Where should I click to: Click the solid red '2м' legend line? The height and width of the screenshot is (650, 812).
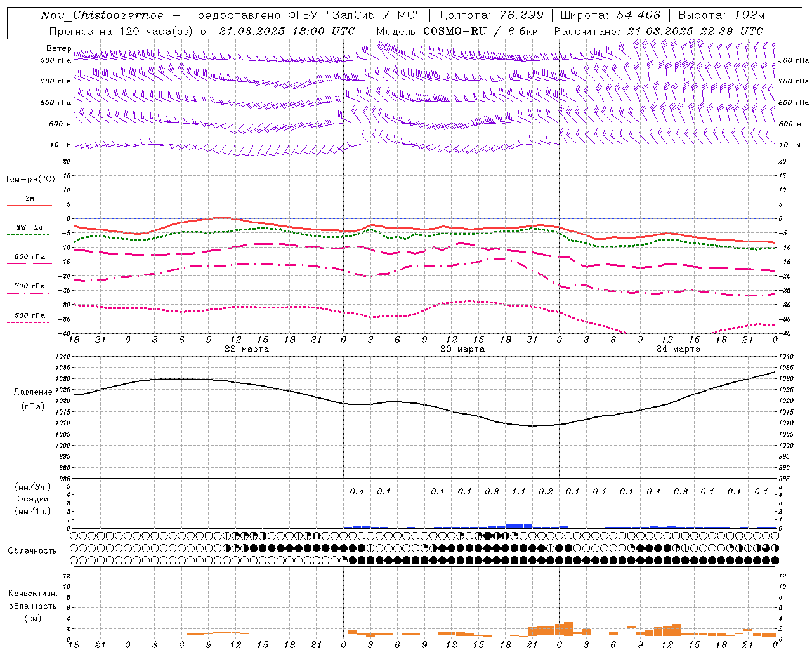point(29,205)
